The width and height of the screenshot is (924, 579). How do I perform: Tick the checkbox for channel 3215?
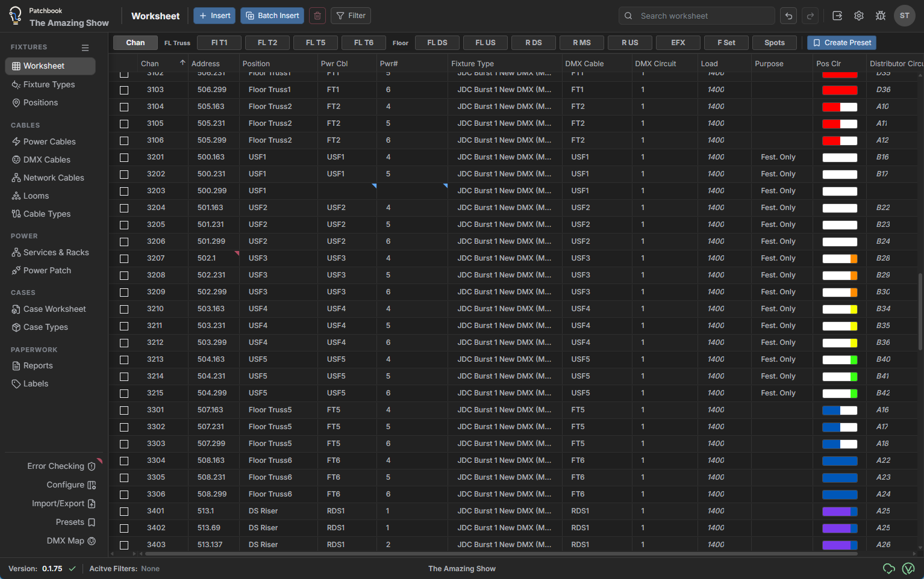point(124,393)
